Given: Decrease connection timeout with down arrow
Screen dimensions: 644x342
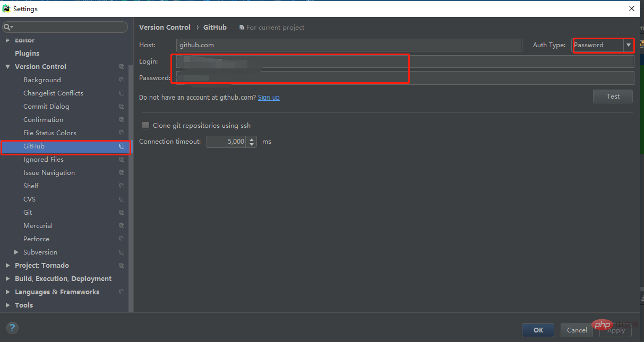Looking at the screenshot, I should pyautogui.click(x=252, y=145).
